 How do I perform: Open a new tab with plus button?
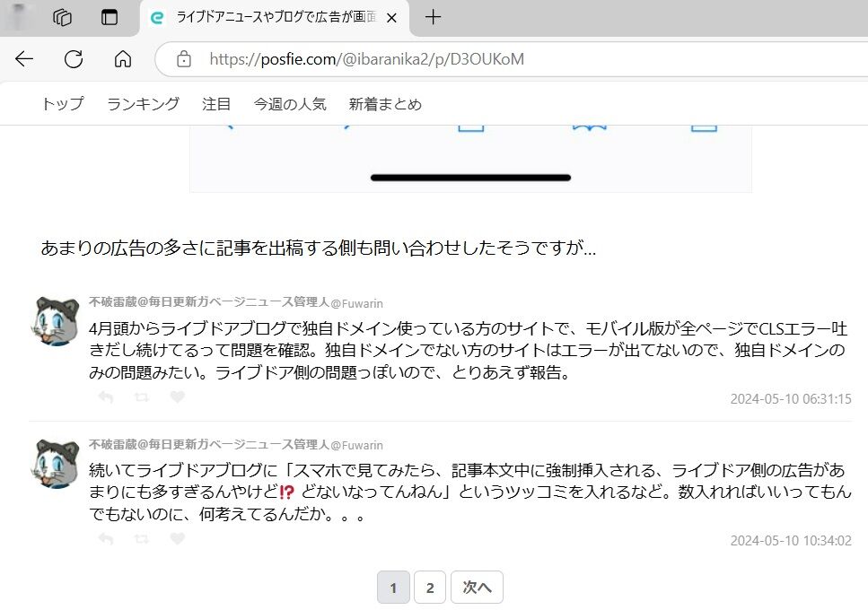[x=433, y=18]
